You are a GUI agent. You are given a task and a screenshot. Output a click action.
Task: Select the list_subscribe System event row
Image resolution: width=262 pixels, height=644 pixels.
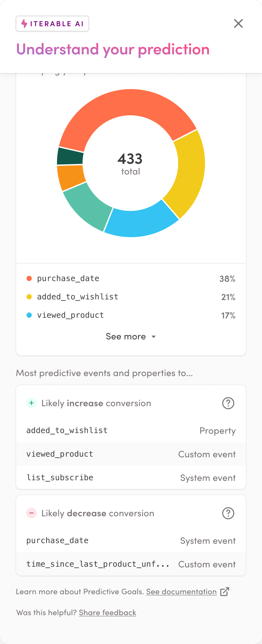pos(131,478)
